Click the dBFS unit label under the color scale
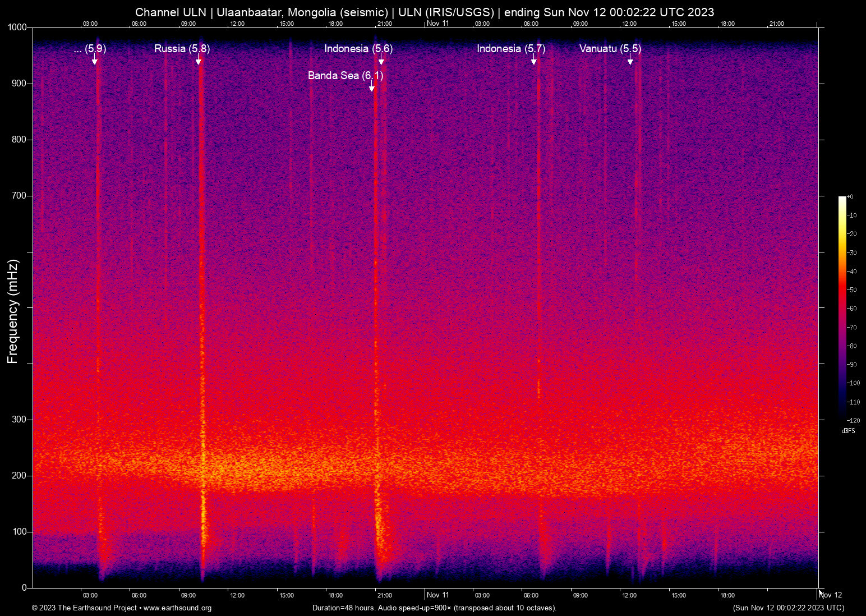Viewport: 866px width, 616px height. [848, 431]
